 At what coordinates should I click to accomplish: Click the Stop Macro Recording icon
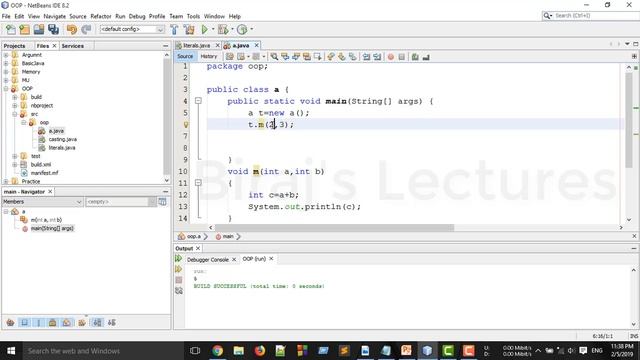pos(402,57)
